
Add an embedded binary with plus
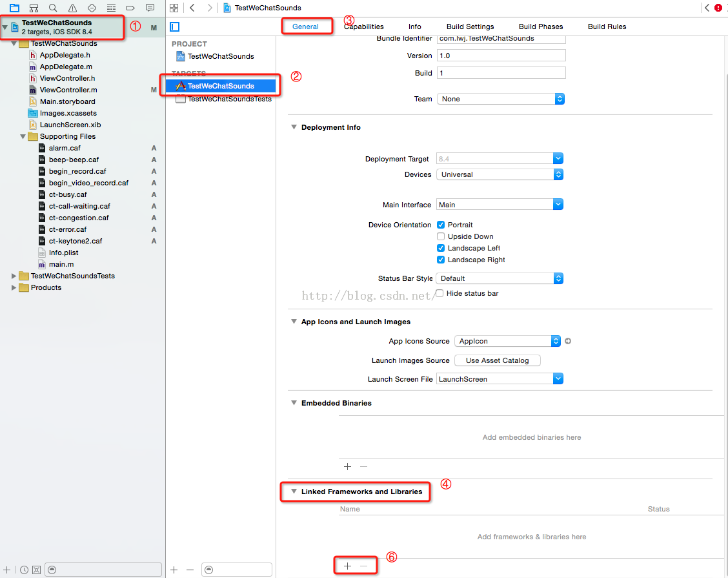pyautogui.click(x=347, y=466)
